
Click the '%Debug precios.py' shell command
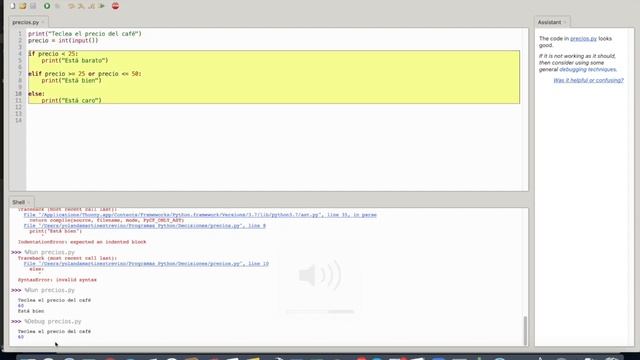point(53,321)
